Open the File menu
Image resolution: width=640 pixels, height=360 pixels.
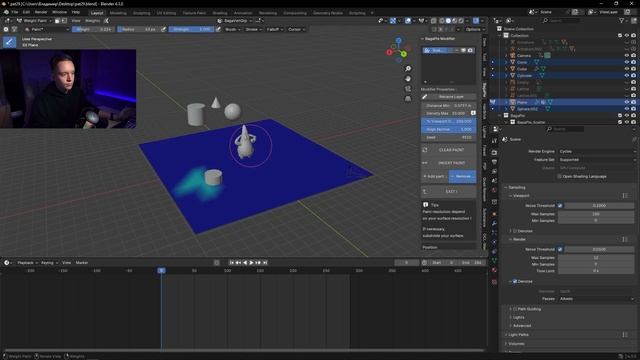click(x=15, y=12)
